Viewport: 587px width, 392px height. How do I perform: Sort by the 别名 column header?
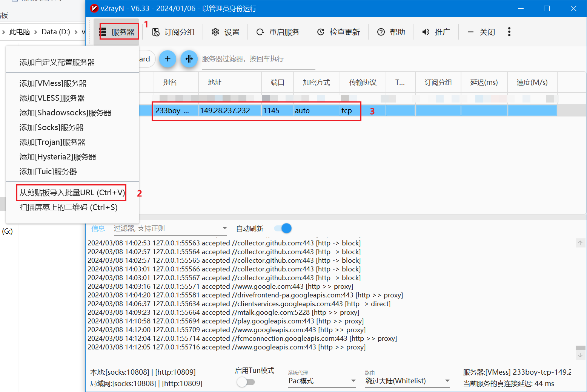(176, 82)
